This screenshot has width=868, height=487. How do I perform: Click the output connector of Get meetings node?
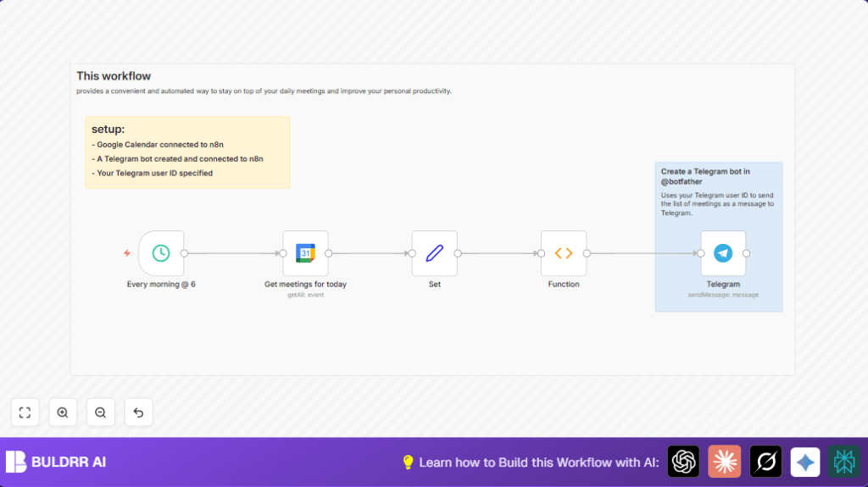[x=328, y=253]
